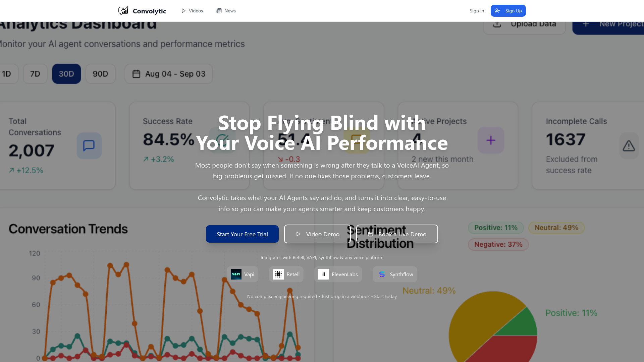The width and height of the screenshot is (644, 362).
Task: Click the ElevenLabs logo icon
Action: tap(324, 274)
